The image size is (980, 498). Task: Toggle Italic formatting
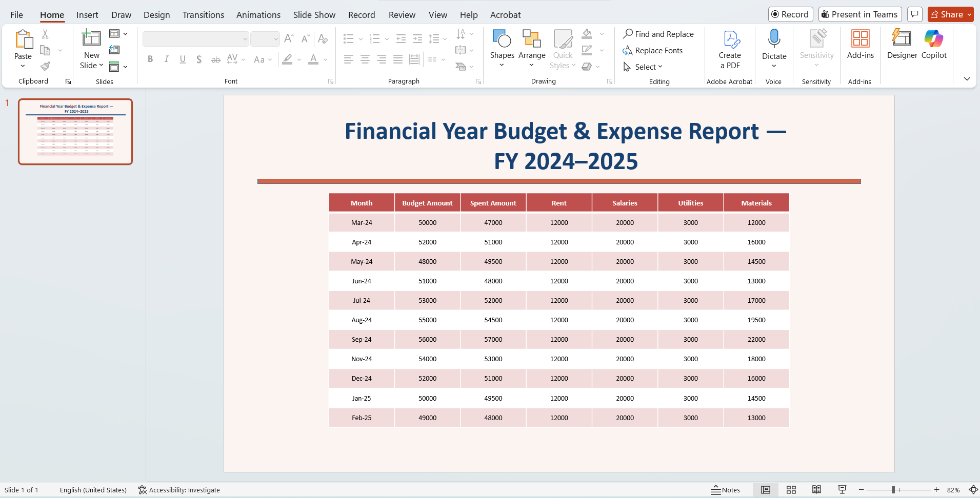pos(167,59)
